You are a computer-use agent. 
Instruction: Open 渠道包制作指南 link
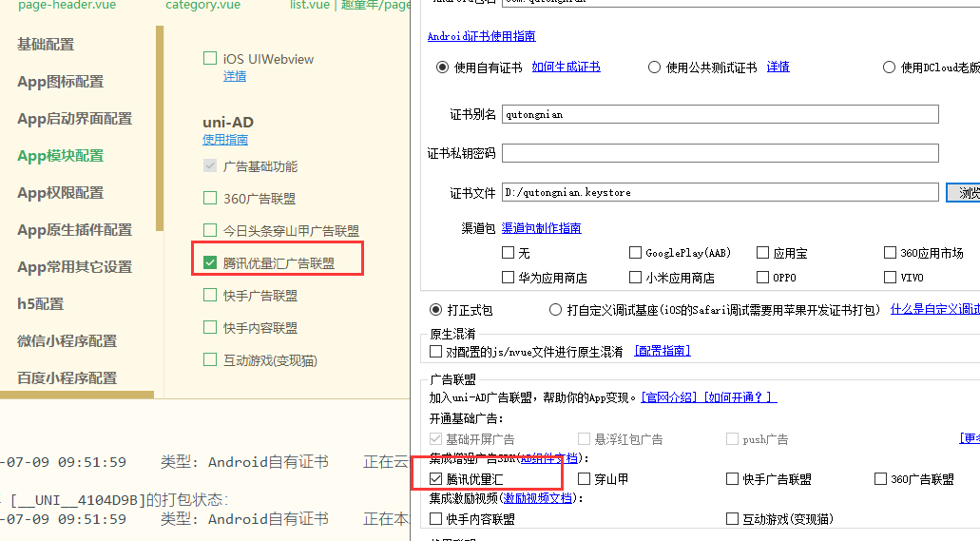[541, 228]
